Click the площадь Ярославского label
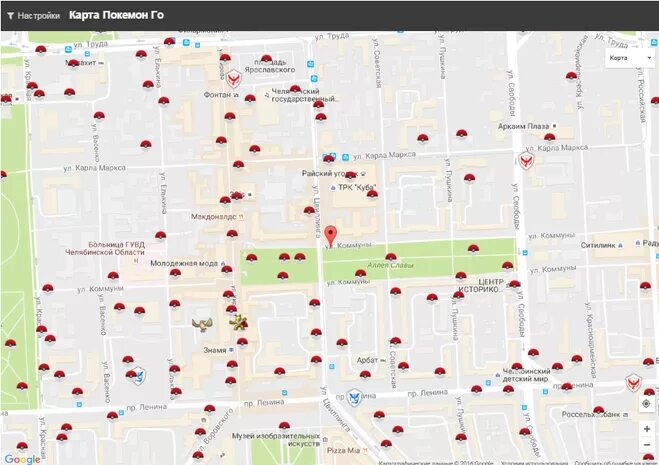 [x=270, y=66]
